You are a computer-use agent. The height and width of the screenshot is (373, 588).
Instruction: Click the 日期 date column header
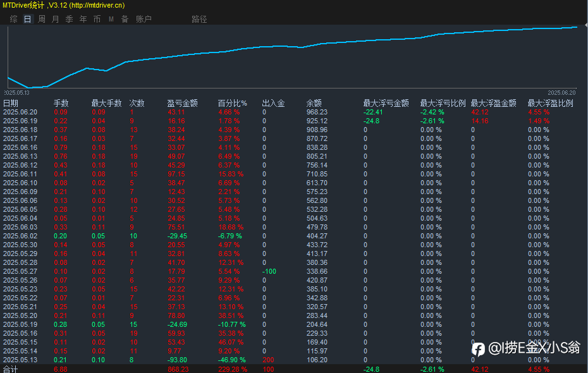pos(11,103)
